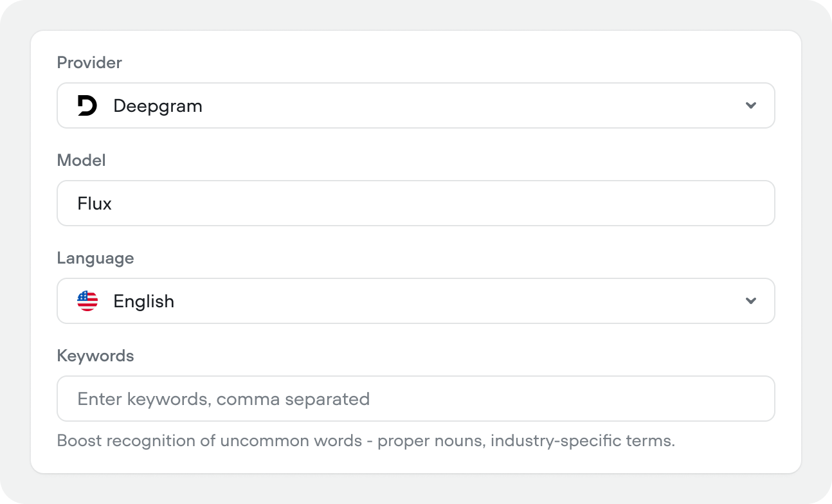832x504 pixels.
Task: Click the chevron on the Language selector
Action: point(751,301)
